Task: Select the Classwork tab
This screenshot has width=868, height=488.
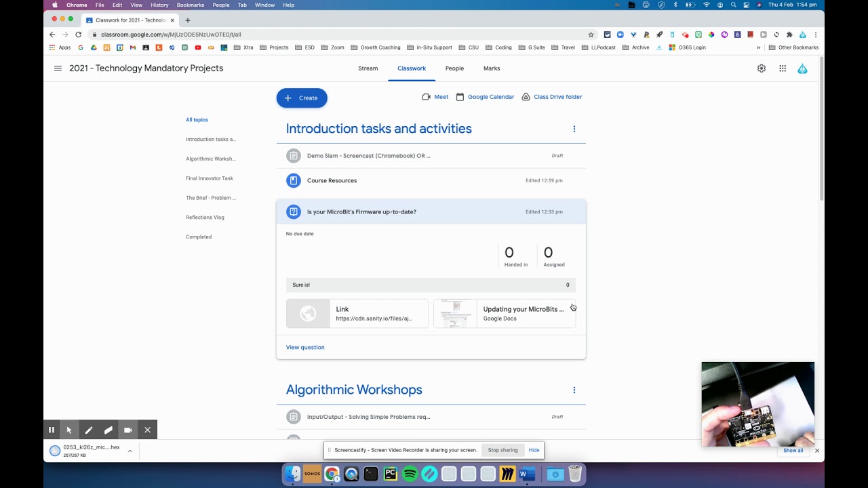Action: pyautogui.click(x=412, y=68)
